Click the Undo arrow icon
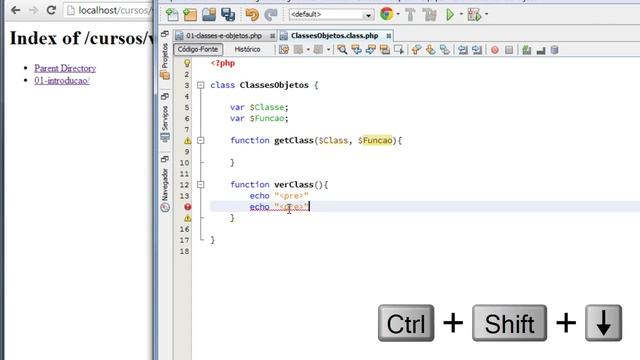Viewport: 640px width, 360px height. point(252,15)
